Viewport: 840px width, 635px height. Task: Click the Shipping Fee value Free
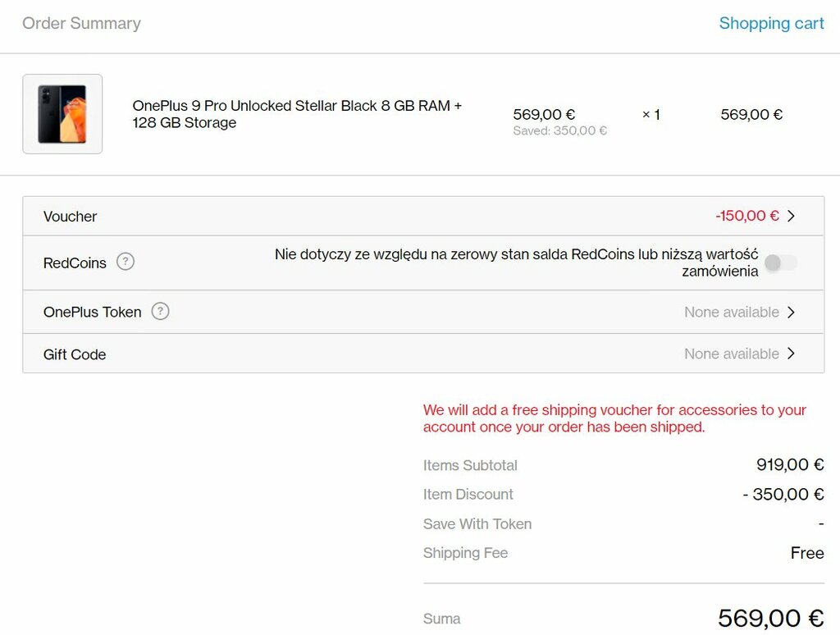(x=807, y=553)
